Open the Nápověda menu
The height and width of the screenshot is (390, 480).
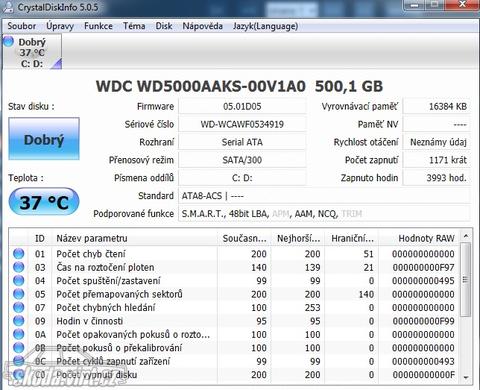coord(203,26)
